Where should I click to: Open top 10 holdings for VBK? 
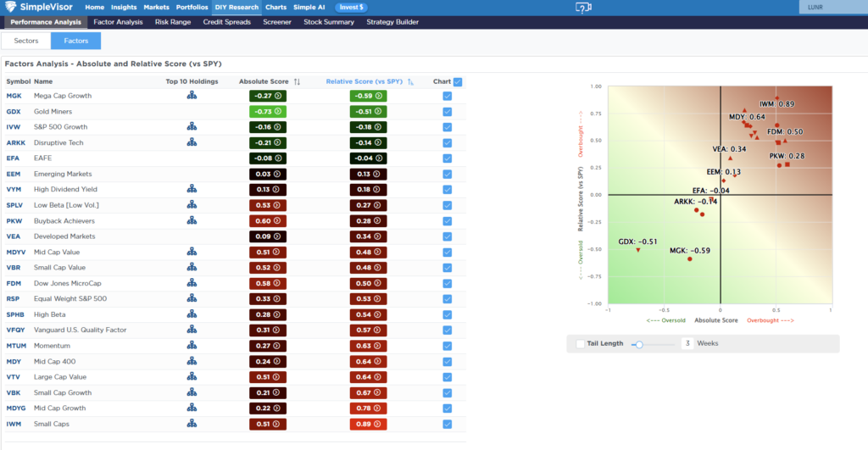(x=192, y=392)
